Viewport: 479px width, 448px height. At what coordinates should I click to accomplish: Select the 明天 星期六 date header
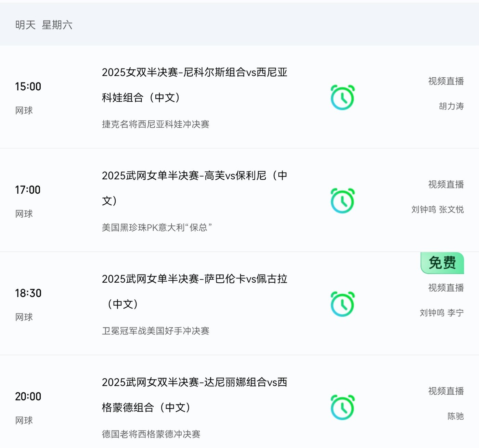(x=44, y=25)
